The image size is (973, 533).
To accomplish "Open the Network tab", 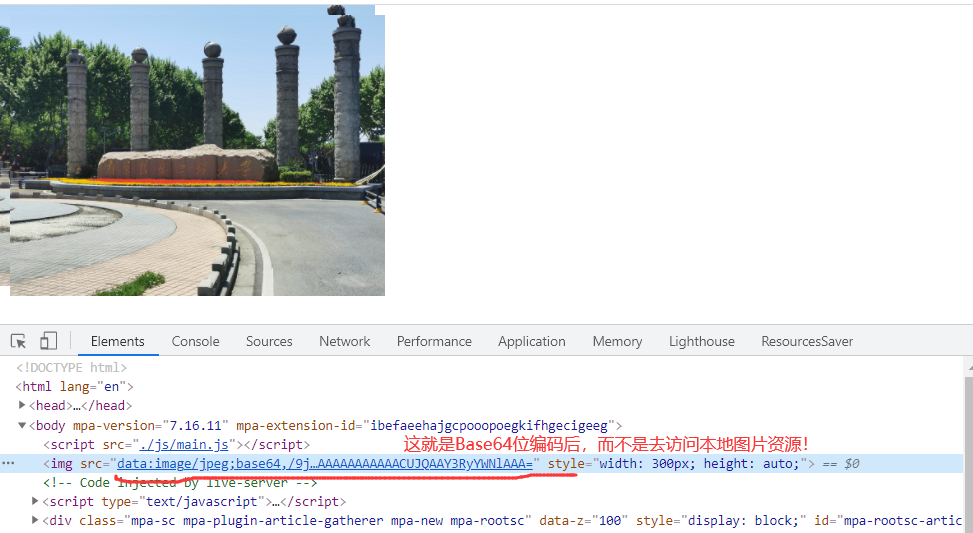I will pyautogui.click(x=344, y=341).
